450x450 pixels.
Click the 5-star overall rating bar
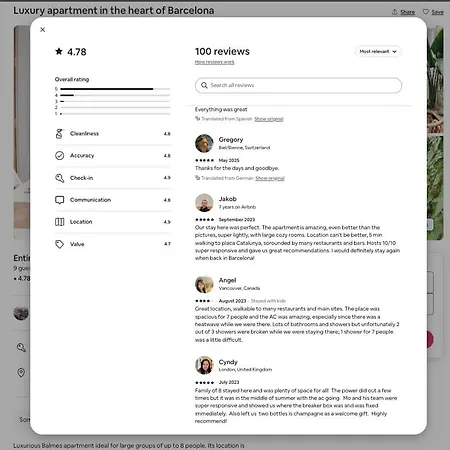(115, 89)
